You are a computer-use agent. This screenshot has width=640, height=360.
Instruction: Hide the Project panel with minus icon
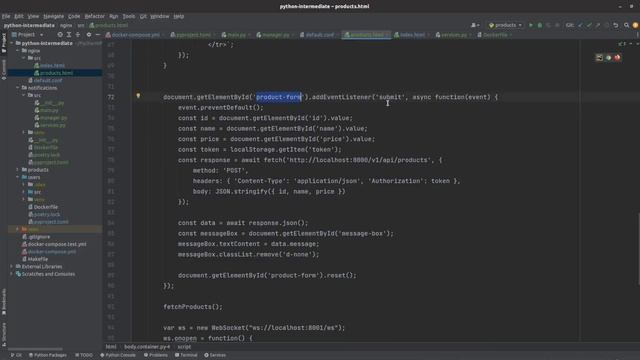[98, 35]
